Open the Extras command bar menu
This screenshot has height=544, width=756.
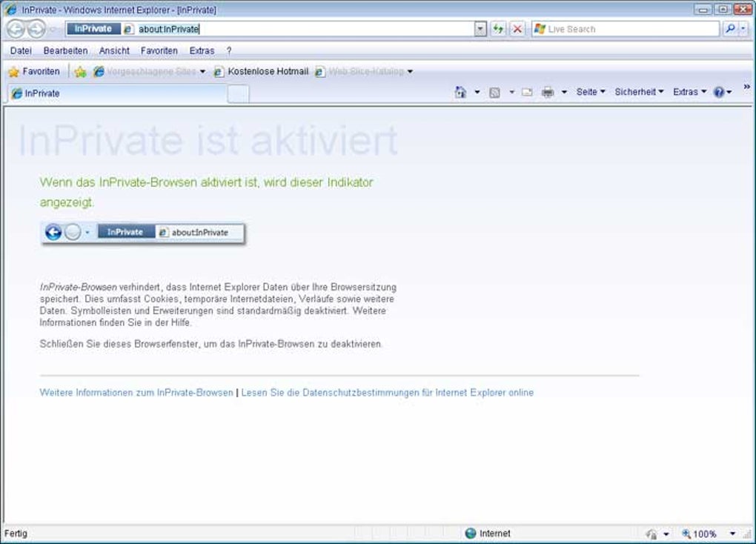coord(689,92)
